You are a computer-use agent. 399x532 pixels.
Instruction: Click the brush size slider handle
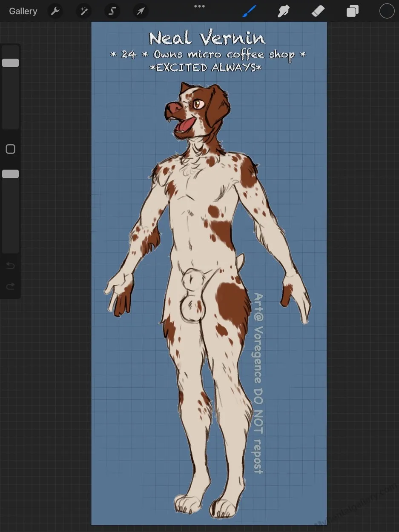click(10, 63)
